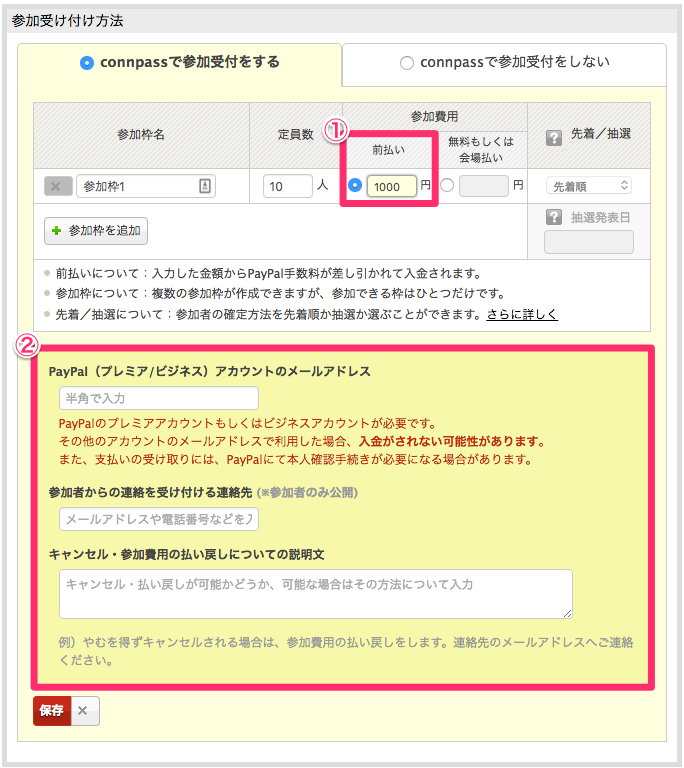The image size is (684, 768).
Task: Click the resize handle of the refund textarea
Action: coord(567,613)
